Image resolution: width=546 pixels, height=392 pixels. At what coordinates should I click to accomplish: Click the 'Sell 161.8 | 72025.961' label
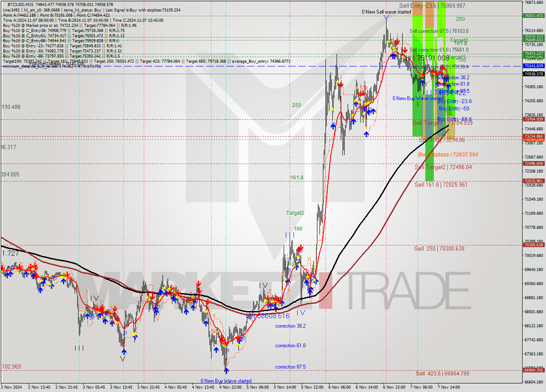click(x=441, y=184)
